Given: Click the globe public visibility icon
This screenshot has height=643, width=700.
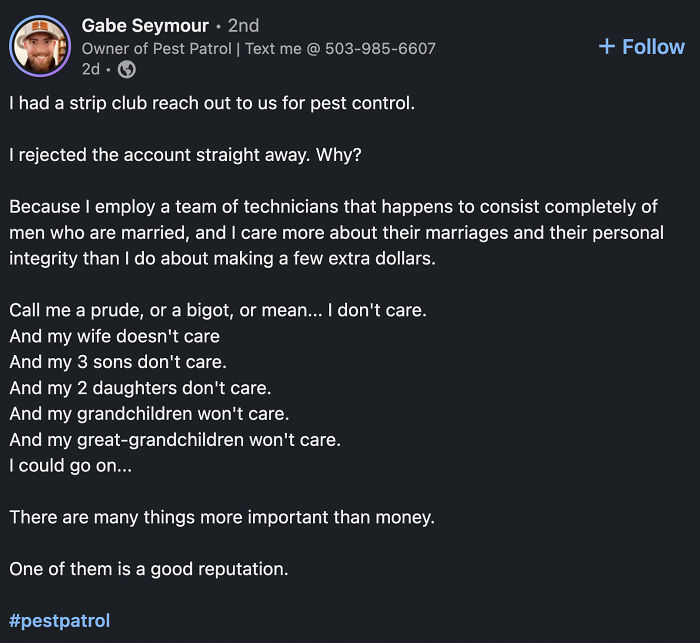Looking at the screenshot, I should pos(126,69).
